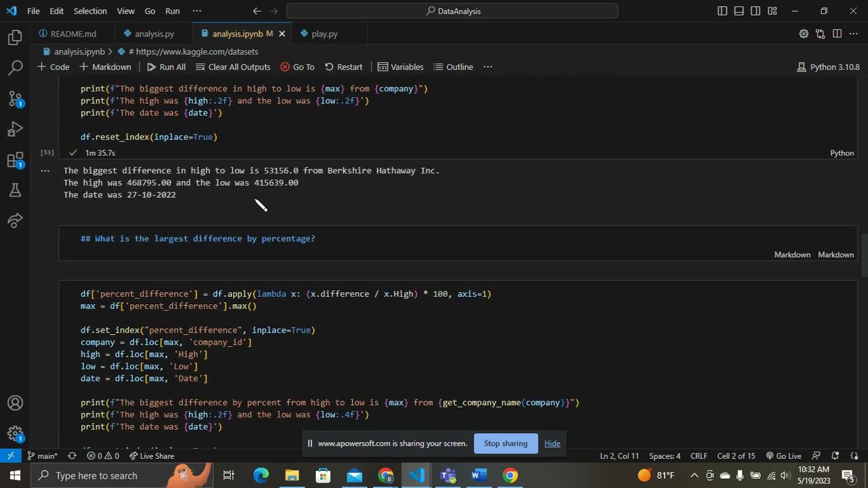
Task: Go forward with the navigation arrow
Action: 273,11
